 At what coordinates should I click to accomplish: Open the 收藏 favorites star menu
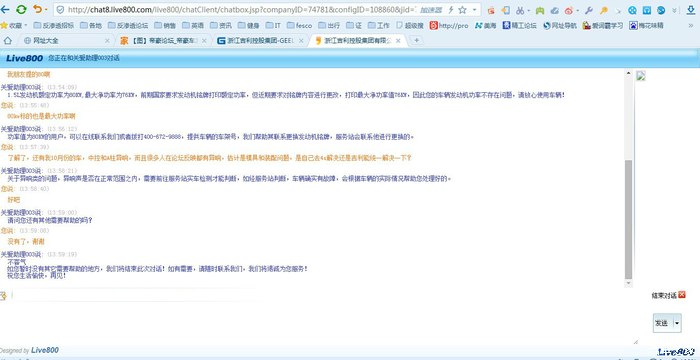click(13, 25)
